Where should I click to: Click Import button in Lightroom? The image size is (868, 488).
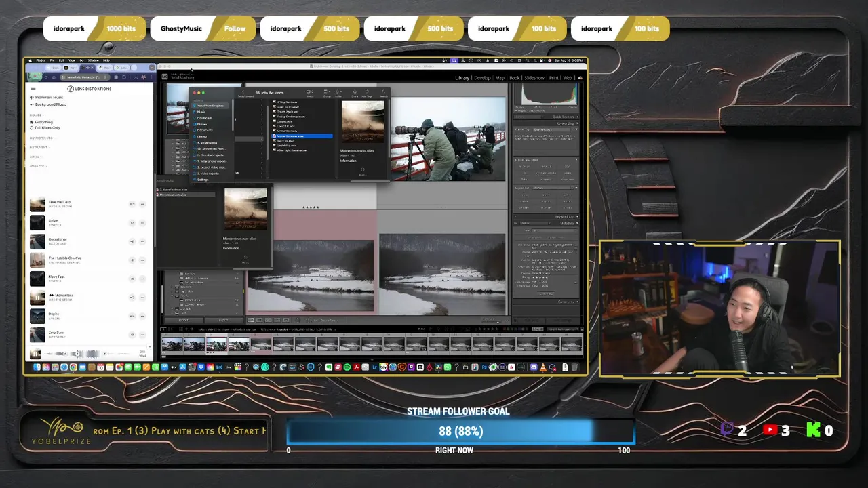tap(184, 320)
